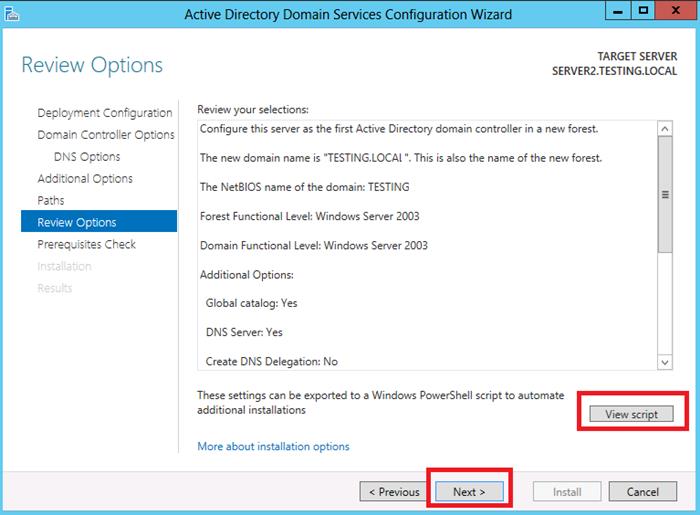
Task: Go back with Previous button
Action: [394, 492]
